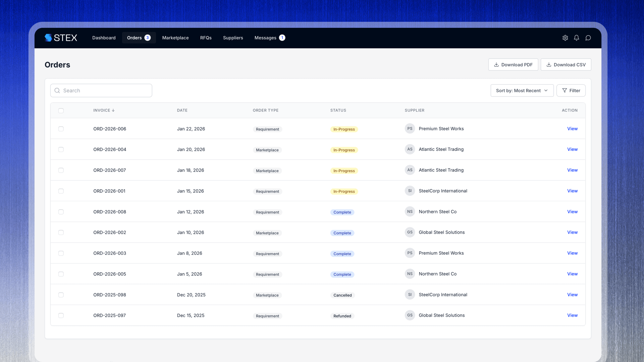Click the Date column header
This screenshot has height=362, width=644.
pos(182,110)
